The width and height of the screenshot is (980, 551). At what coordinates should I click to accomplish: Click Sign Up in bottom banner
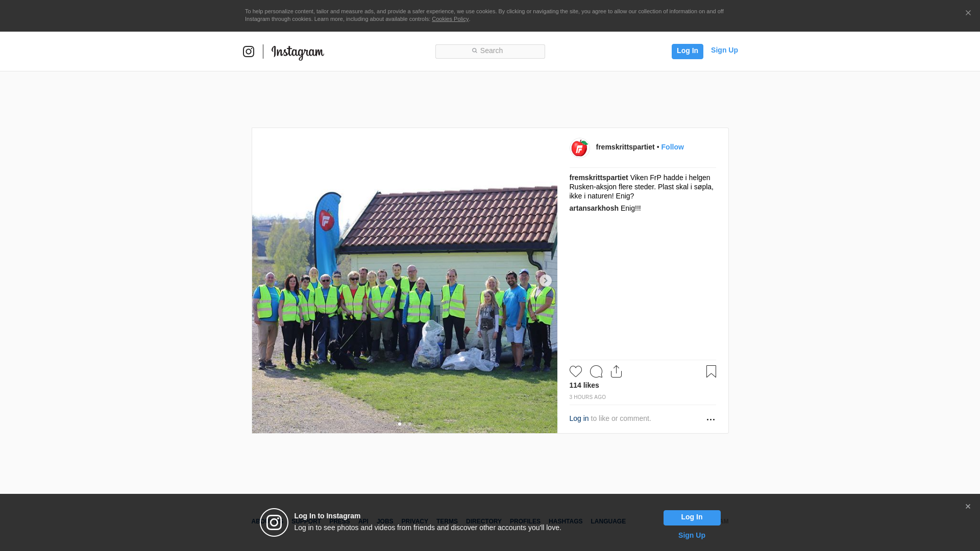(x=692, y=535)
